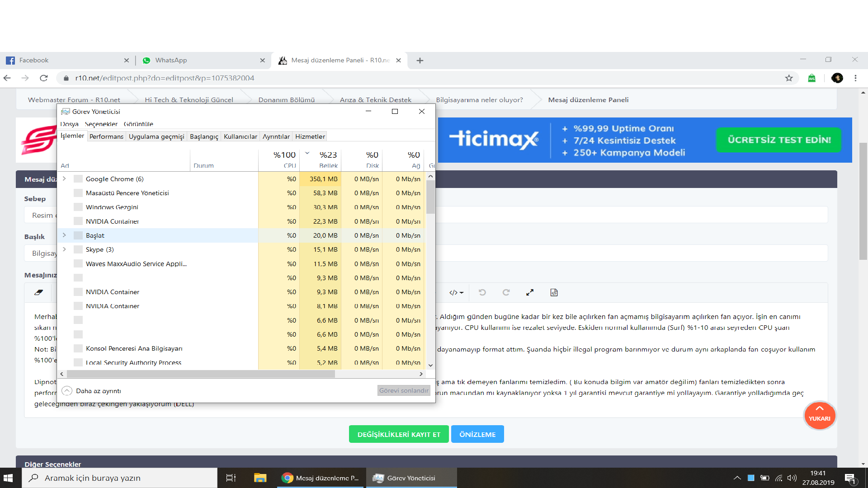Viewport: 868px width, 488px height.
Task: Click the site lock icon in address bar
Action: pos(66,78)
